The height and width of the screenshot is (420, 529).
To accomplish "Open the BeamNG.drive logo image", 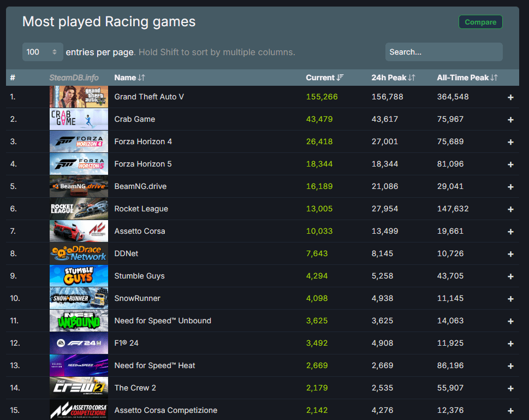I will [x=79, y=186].
